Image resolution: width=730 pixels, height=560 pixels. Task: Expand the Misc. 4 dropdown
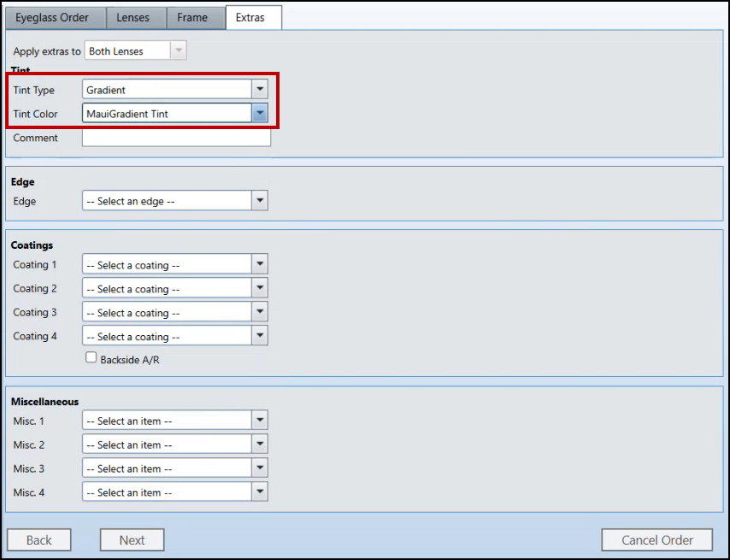[260, 492]
